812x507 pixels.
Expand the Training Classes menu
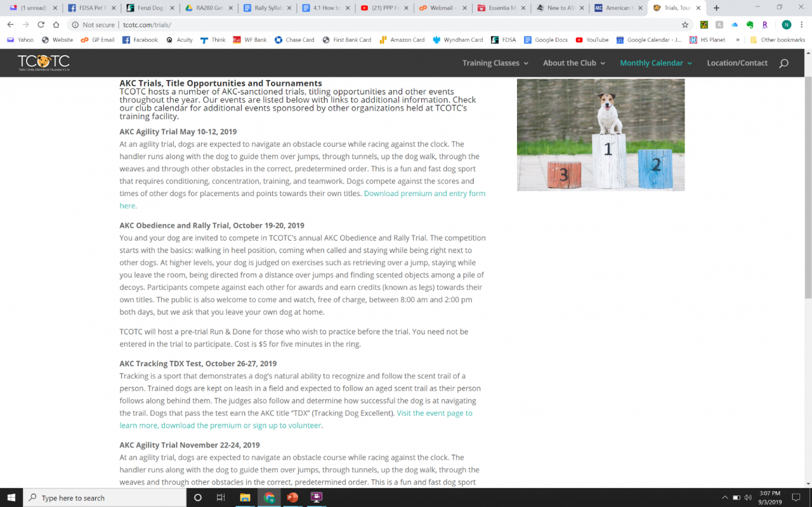[495, 63]
